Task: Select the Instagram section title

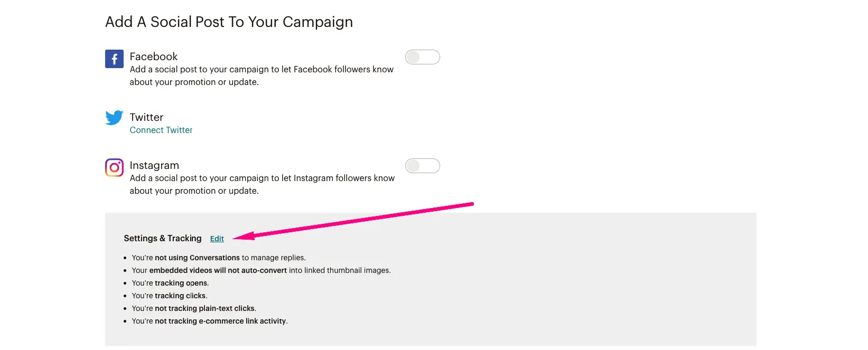Action: (154, 165)
